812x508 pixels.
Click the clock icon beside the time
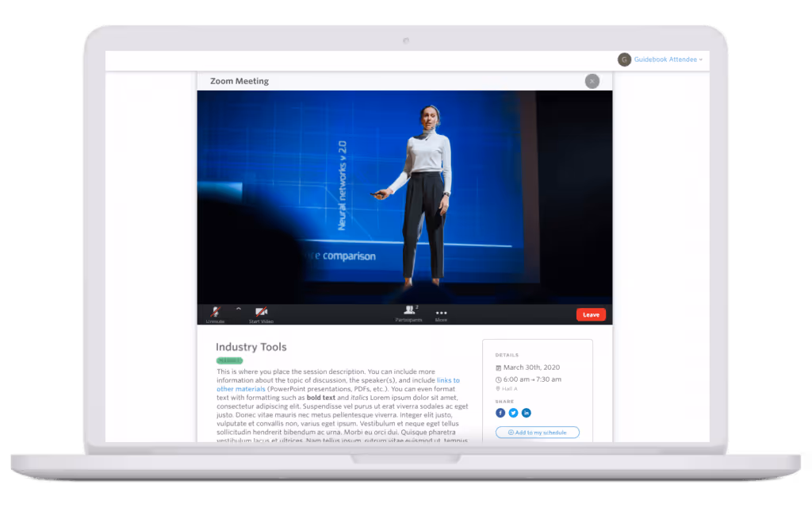[498, 379]
